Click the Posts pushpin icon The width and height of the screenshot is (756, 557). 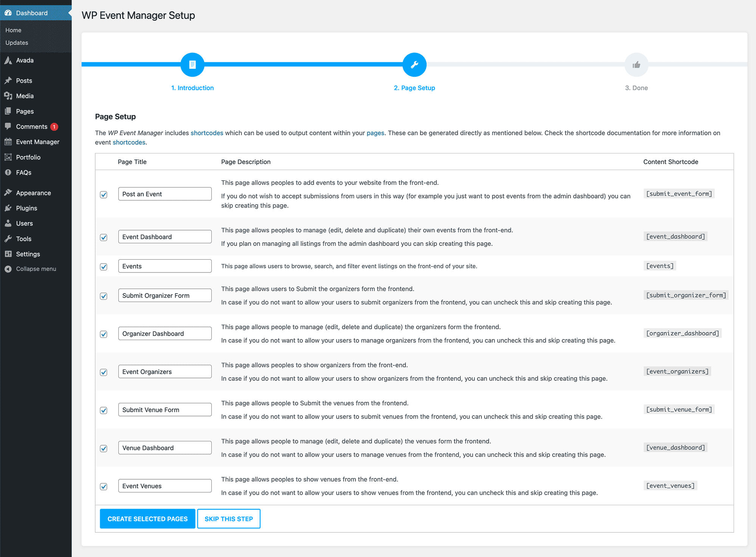click(x=8, y=80)
